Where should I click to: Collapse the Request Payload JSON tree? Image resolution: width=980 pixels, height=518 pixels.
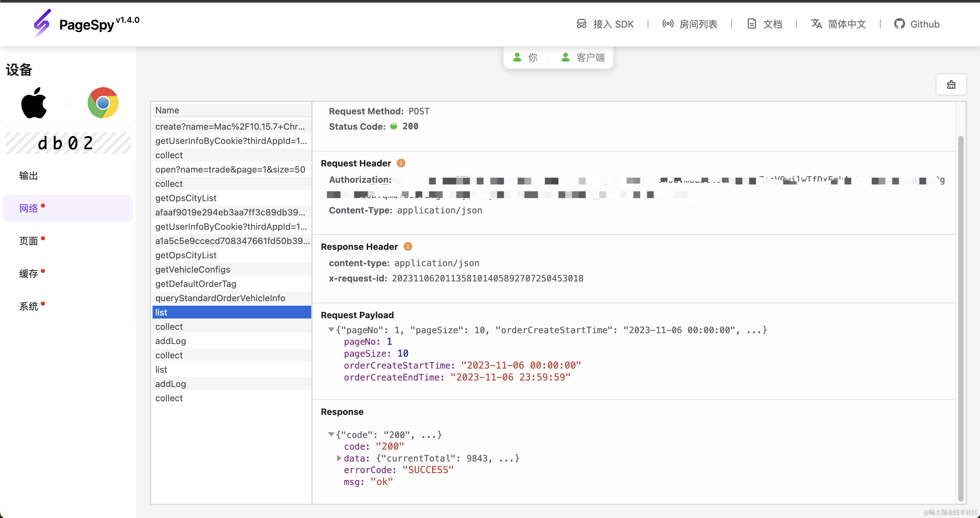331,330
